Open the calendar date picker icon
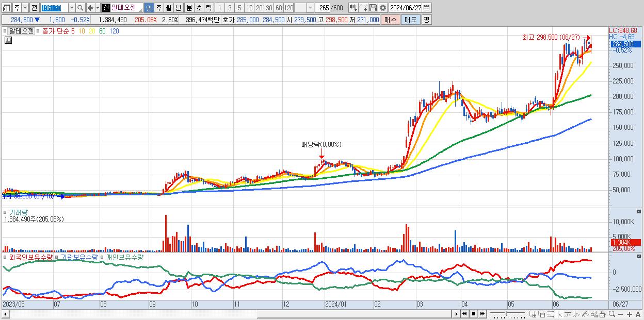The image size is (644, 320). [x=427, y=8]
